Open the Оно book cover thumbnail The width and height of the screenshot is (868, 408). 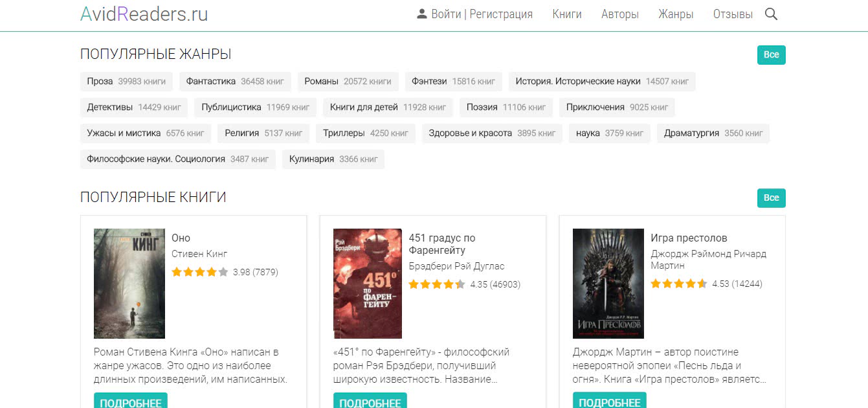pyautogui.click(x=129, y=283)
